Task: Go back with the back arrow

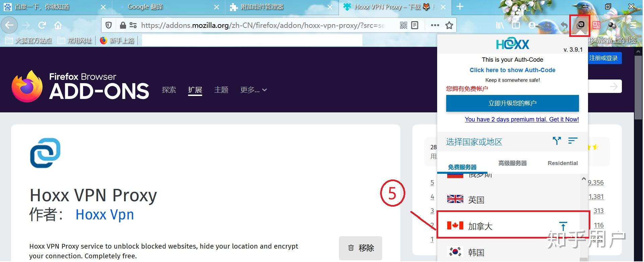Action: coord(9,25)
